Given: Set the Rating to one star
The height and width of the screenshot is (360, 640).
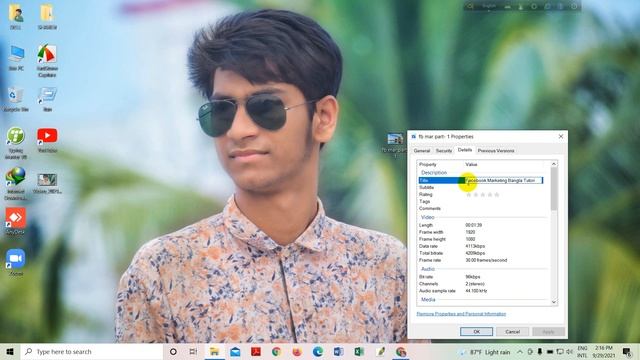Looking at the screenshot, I should coord(469,195).
